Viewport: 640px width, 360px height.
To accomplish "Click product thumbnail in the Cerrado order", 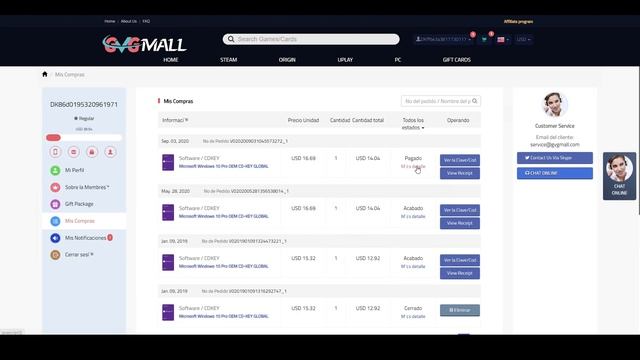I will coord(168,312).
